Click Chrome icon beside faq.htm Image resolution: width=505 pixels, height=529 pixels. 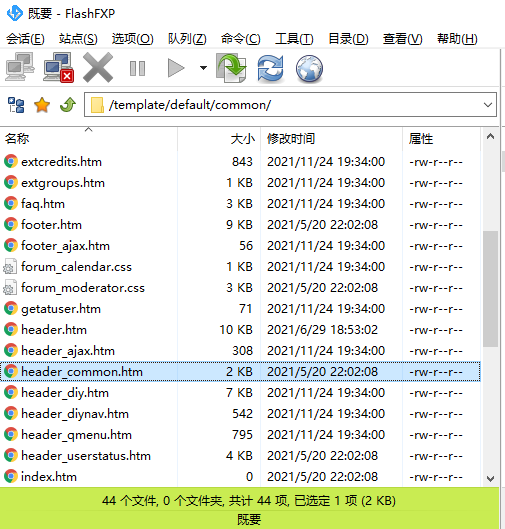click(11, 204)
